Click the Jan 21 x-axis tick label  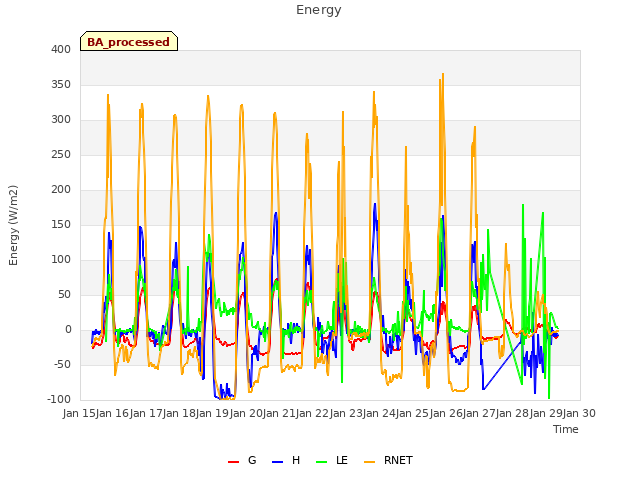tap(279, 413)
